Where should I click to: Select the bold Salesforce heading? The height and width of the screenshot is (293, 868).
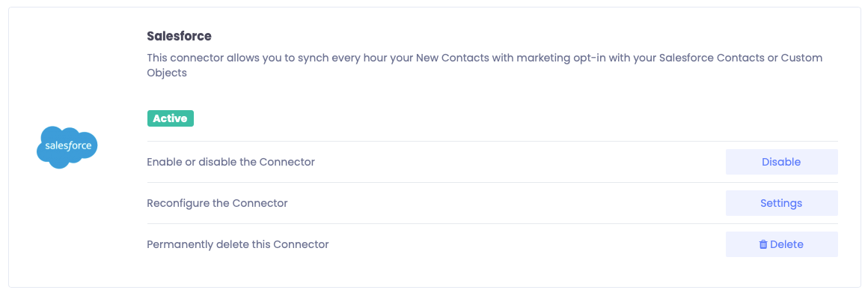tap(180, 37)
